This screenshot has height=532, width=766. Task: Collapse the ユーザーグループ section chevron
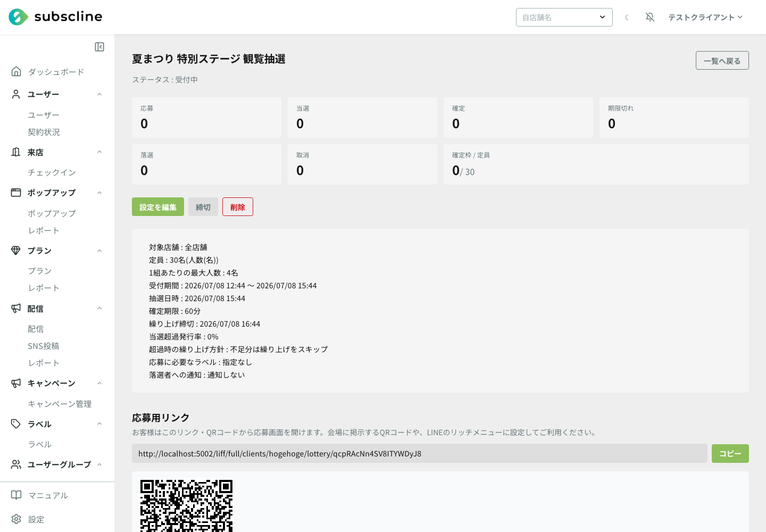[99, 464]
